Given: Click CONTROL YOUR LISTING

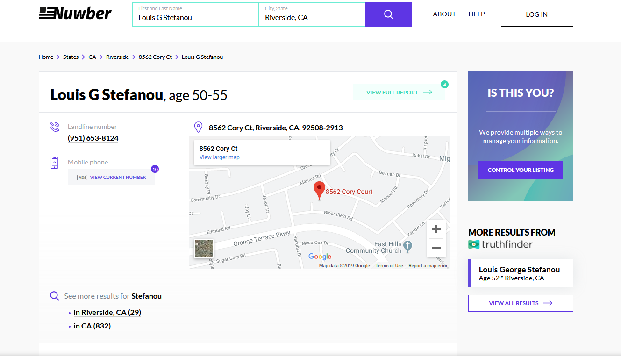Looking at the screenshot, I should [x=520, y=170].
